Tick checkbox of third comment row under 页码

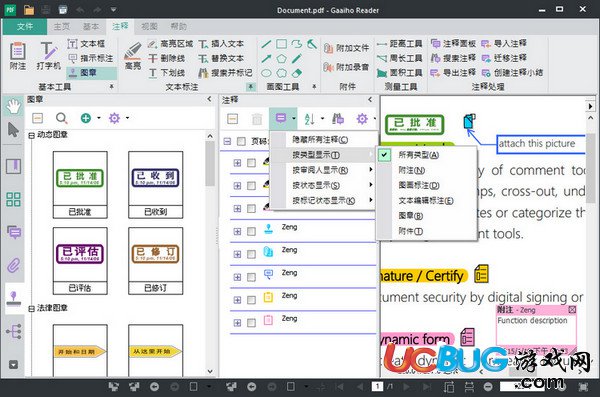251,209
